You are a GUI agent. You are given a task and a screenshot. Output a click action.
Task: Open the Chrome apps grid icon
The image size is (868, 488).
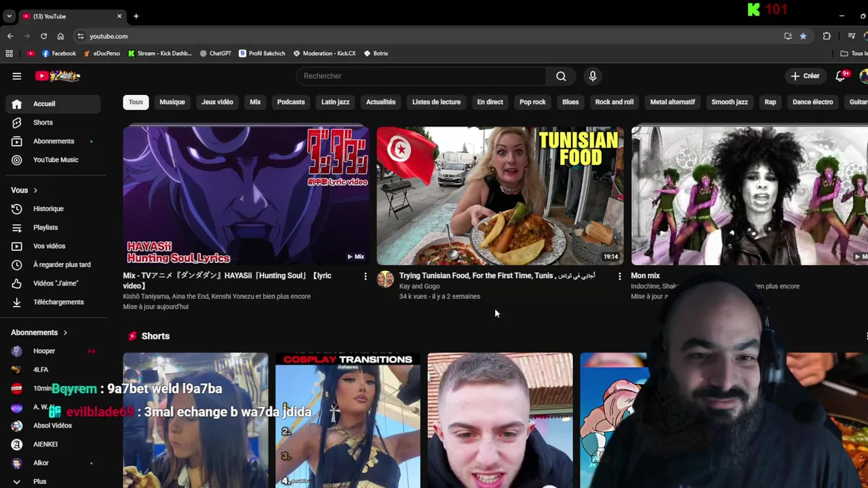tap(9, 53)
